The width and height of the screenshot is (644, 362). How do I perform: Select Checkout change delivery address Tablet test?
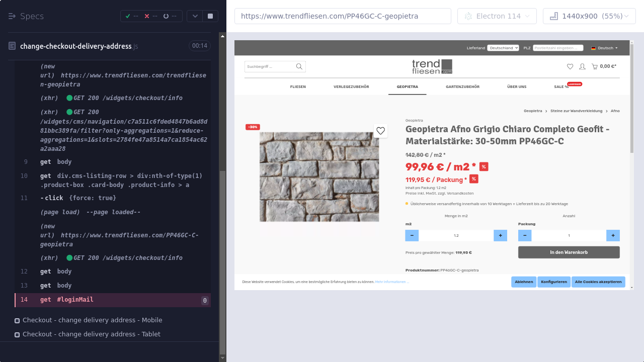coord(91,334)
